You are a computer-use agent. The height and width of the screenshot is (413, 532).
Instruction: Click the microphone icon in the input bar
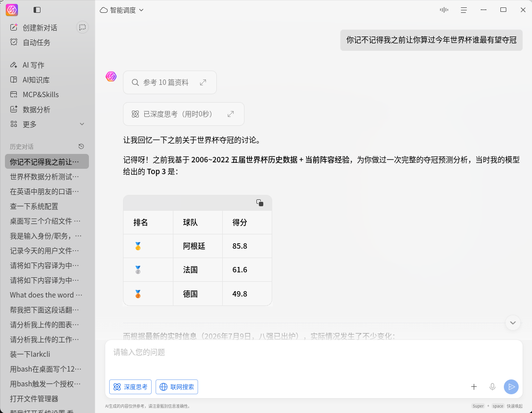[492, 386]
